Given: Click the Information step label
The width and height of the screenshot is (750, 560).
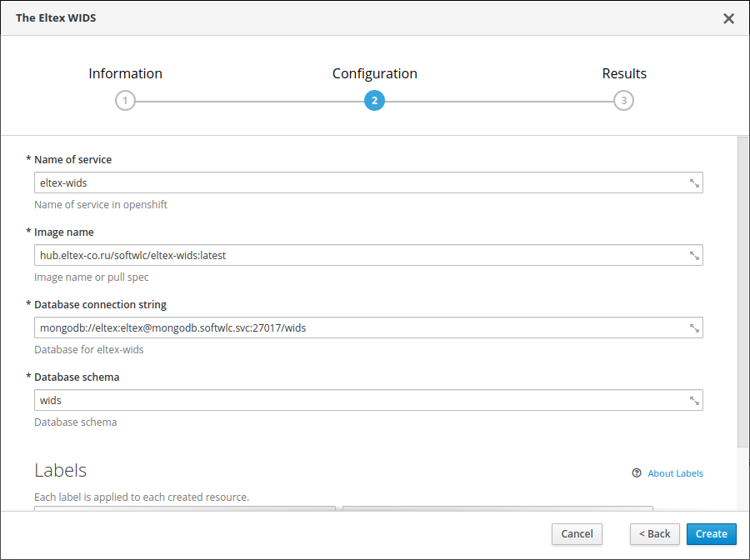Looking at the screenshot, I should click(x=125, y=73).
